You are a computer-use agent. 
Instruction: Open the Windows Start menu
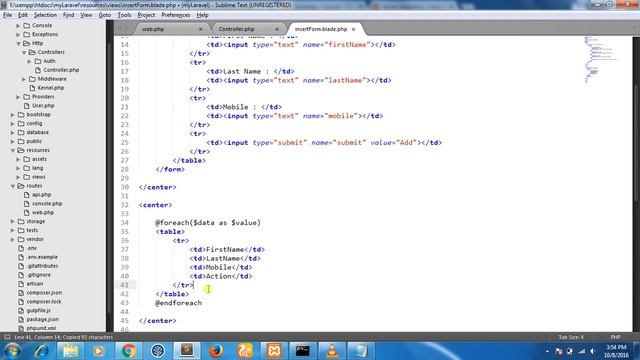click(x=12, y=351)
